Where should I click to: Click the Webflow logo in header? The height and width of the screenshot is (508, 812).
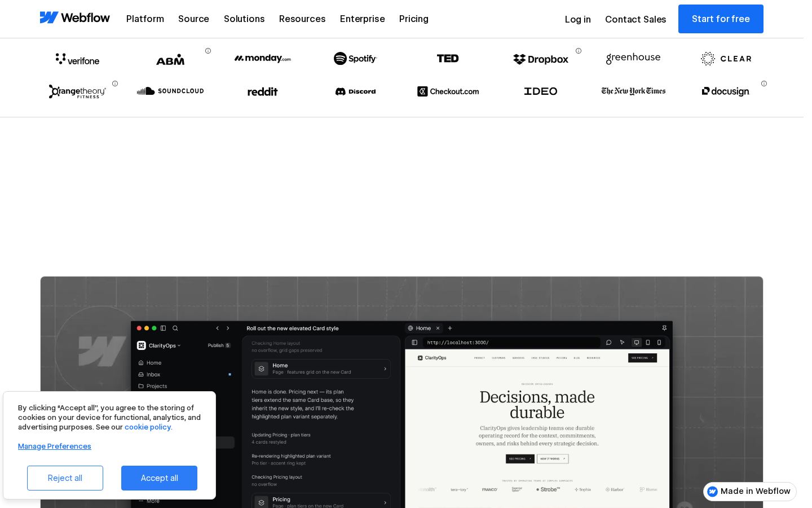[74, 18]
